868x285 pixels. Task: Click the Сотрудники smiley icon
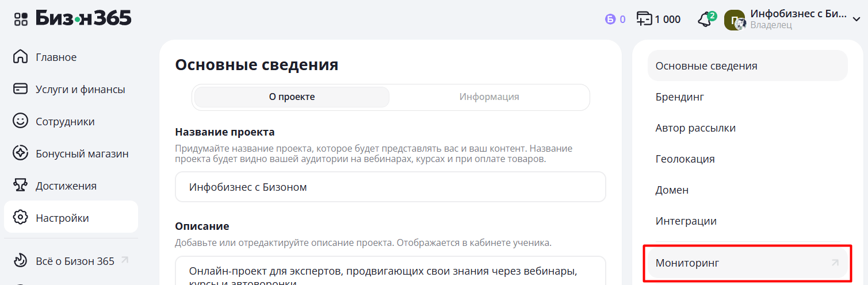pyautogui.click(x=21, y=122)
